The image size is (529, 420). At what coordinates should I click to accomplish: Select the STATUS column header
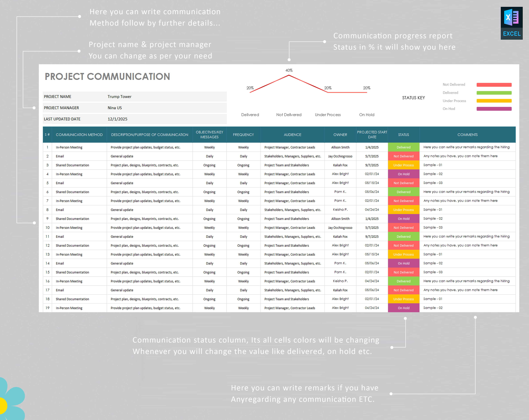click(x=403, y=135)
